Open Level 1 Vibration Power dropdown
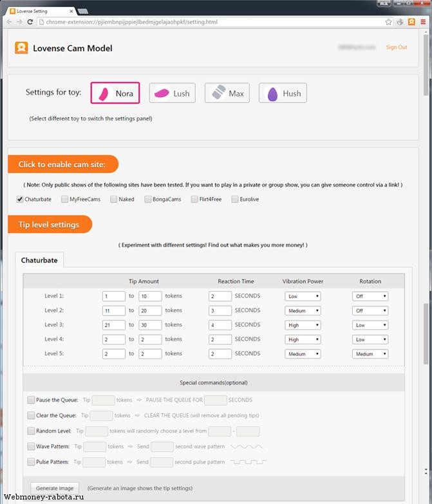 303,296
